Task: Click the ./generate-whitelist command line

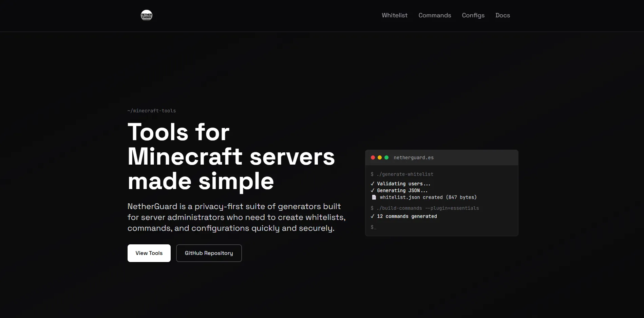Action: tap(402, 174)
